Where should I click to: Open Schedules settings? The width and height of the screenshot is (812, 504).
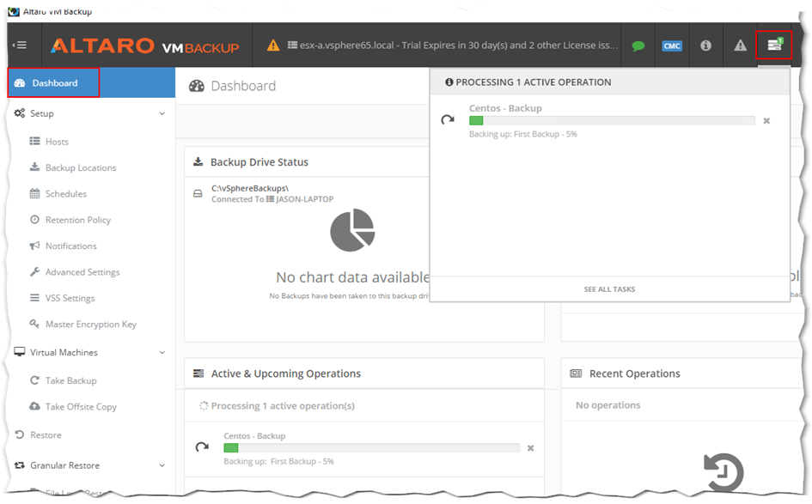(x=66, y=193)
